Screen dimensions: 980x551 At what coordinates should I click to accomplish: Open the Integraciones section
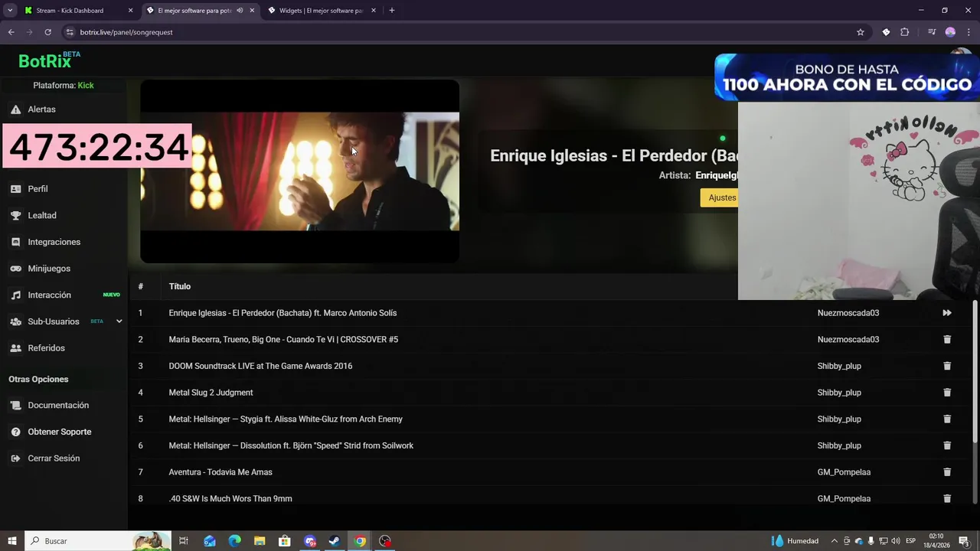(54, 242)
